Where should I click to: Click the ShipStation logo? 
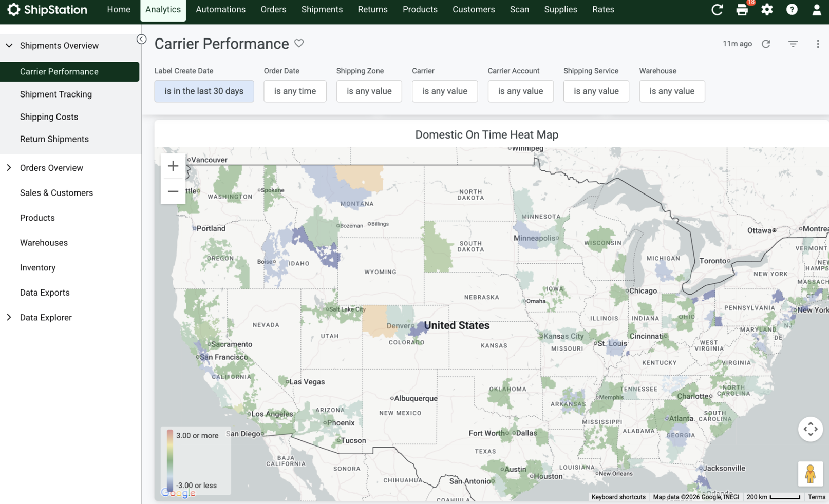click(47, 10)
